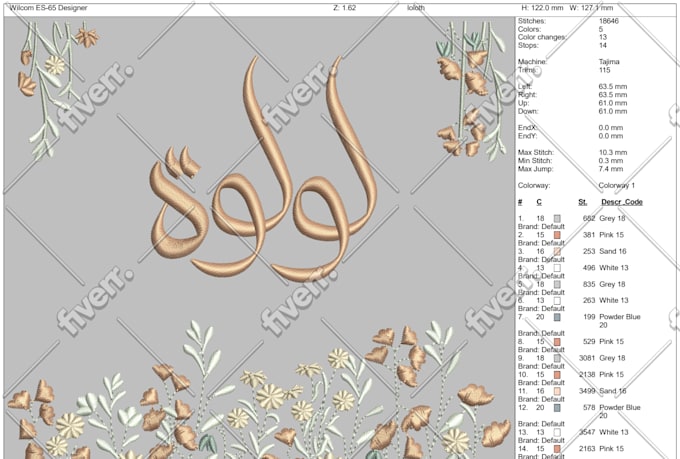Click the 'Descr./Code' column header
The image size is (680, 459).
pos(622,202)
